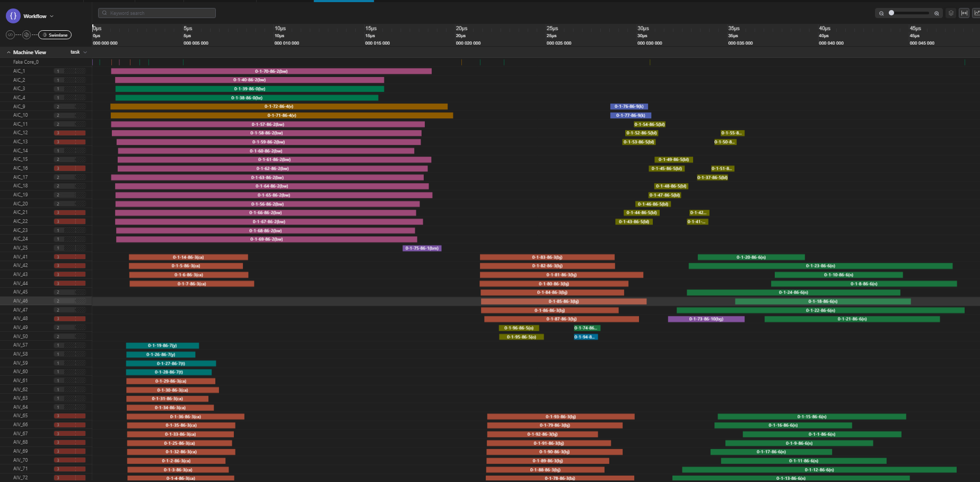Open the task dropdown next to Machine View
The image size is (980, 482).
click(78, 52)
